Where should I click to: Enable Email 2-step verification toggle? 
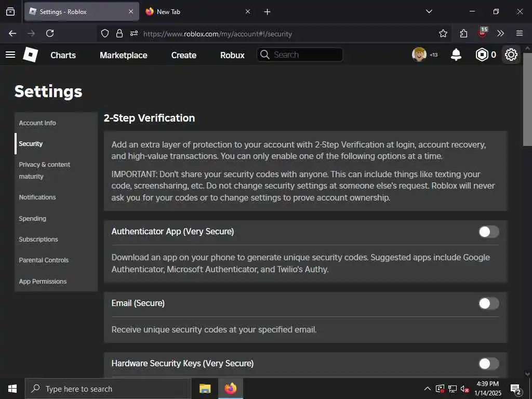coord(488,303)
